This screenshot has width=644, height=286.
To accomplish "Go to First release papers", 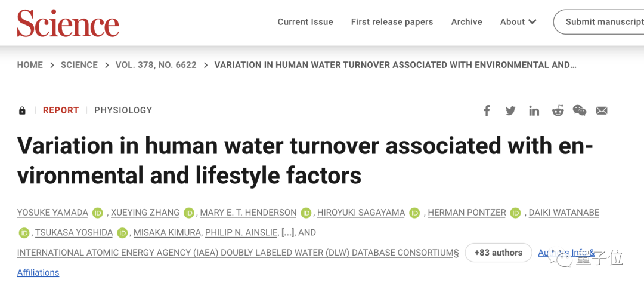I will (392, 22).
